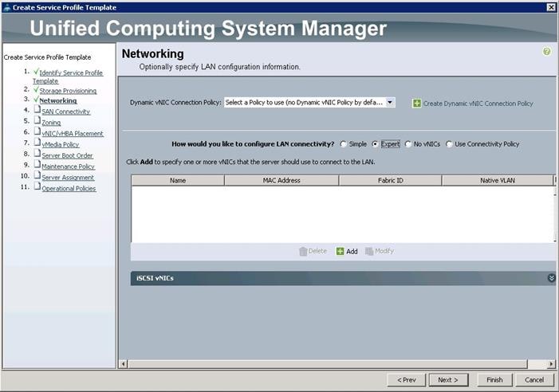Open the Server Assignment step

coord(68,178)
